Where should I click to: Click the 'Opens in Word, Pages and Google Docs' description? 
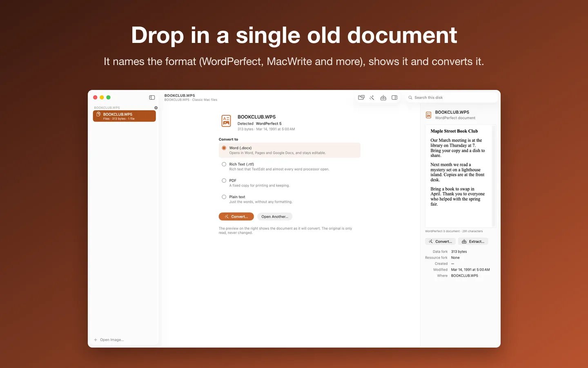point(278,153)
